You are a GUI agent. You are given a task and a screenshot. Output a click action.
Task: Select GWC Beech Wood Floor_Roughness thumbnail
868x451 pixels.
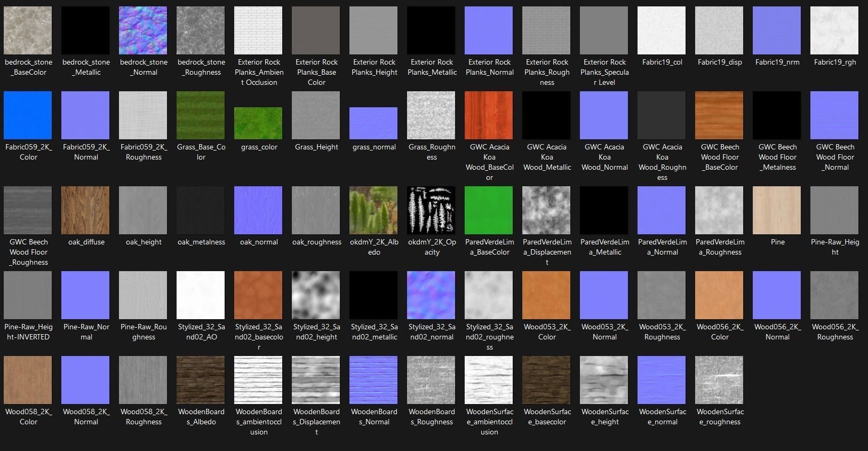coord(28,210)
